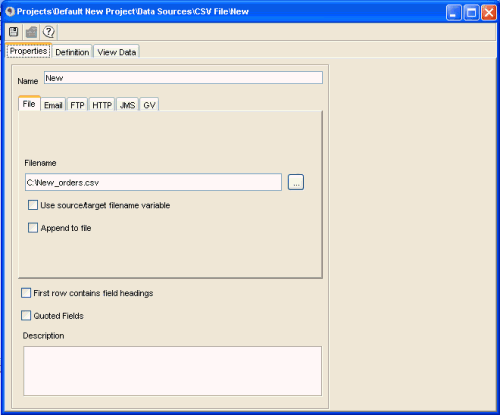Click the grayed-out deploy toolbar icon
The height and width of the screenshot is (415, 500).
click(31, 32)
